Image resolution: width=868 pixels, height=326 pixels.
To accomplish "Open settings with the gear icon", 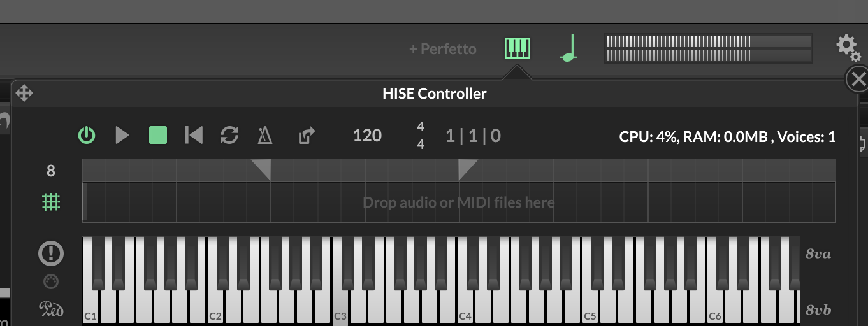I will coord(848,48).
